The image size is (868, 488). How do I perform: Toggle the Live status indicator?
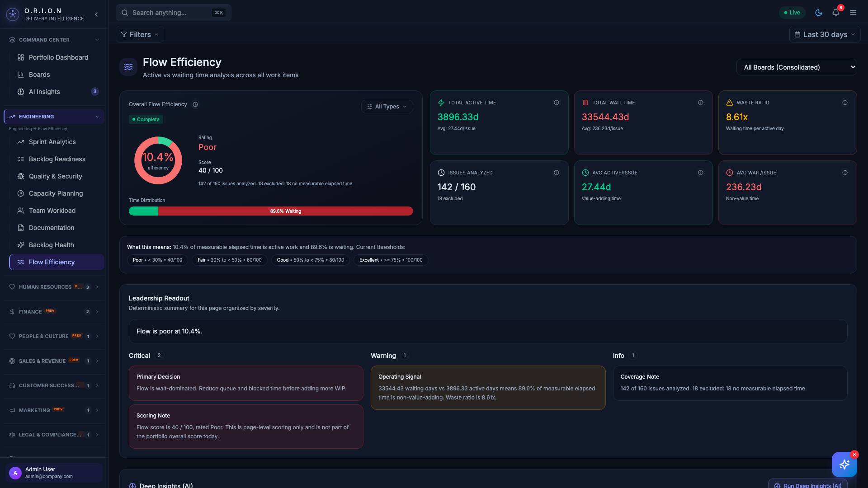792,13
